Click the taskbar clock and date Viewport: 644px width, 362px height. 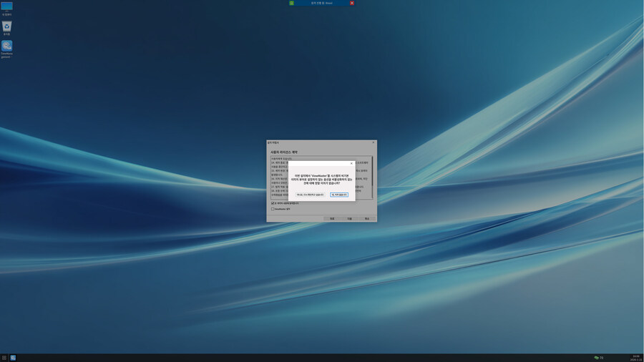click(x=635, y=358)
